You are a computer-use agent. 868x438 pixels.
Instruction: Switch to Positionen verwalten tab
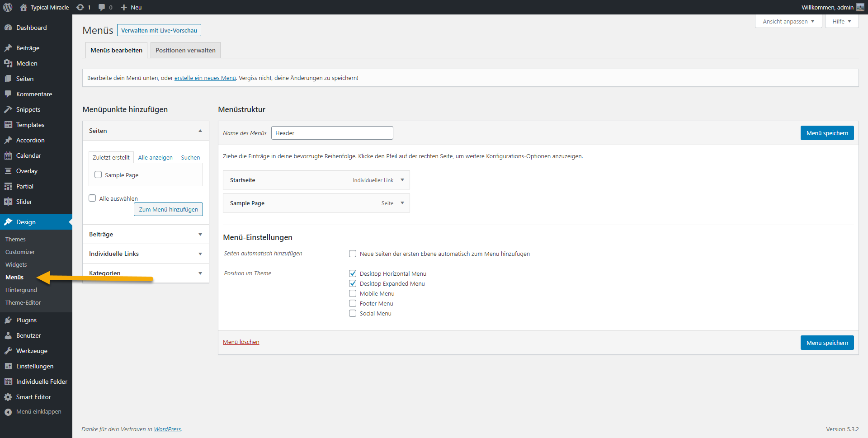185,50
